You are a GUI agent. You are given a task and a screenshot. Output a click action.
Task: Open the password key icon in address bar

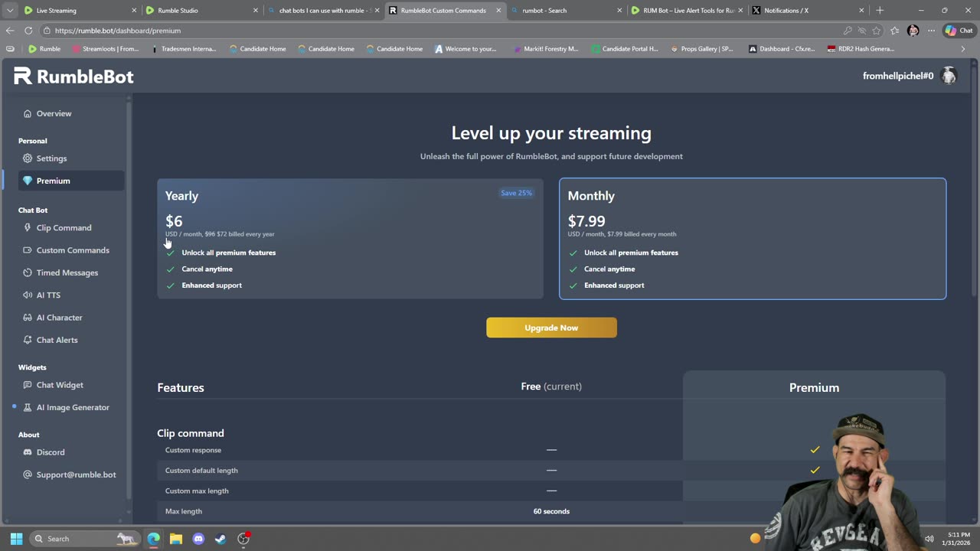click(848, 31)
